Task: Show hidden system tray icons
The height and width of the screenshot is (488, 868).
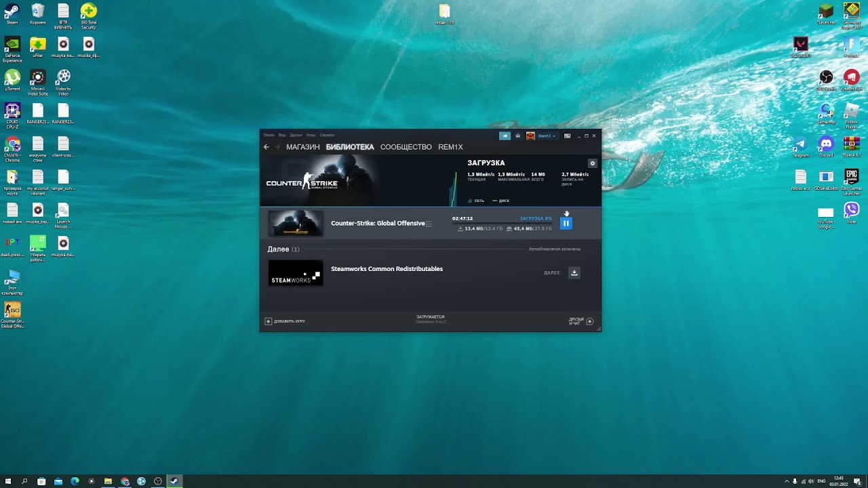Action: coord(787,481)
